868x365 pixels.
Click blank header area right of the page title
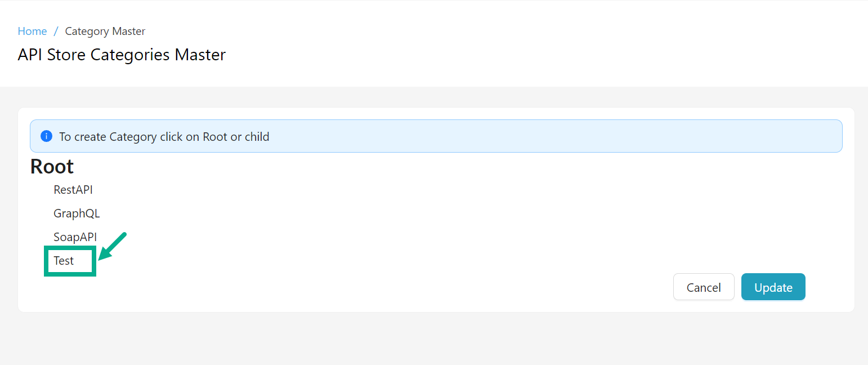coord(507,55)
